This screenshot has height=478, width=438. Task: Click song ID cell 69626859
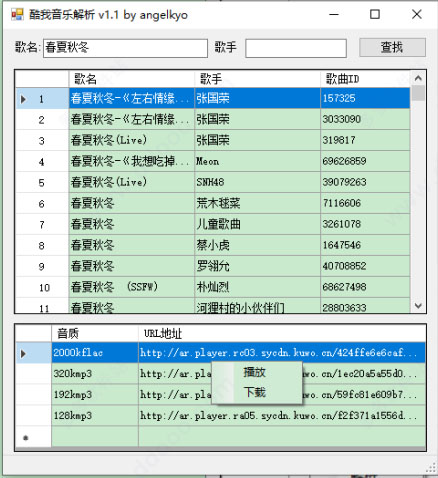tap(365, 161)
